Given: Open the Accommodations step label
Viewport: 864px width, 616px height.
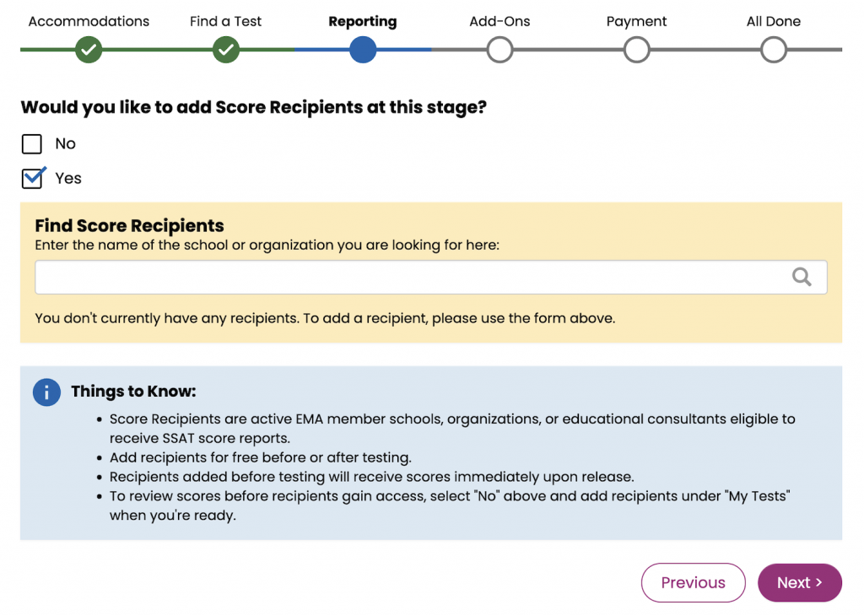Looking at the screenshot, I should pos(89,21).
